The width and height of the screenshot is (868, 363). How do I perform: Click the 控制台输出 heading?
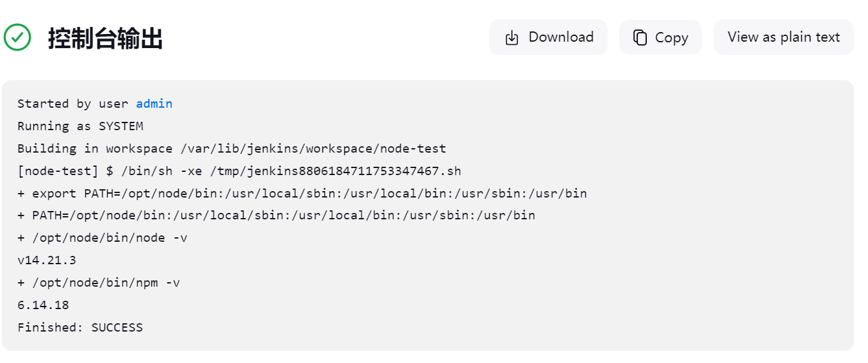pos(105,38)
